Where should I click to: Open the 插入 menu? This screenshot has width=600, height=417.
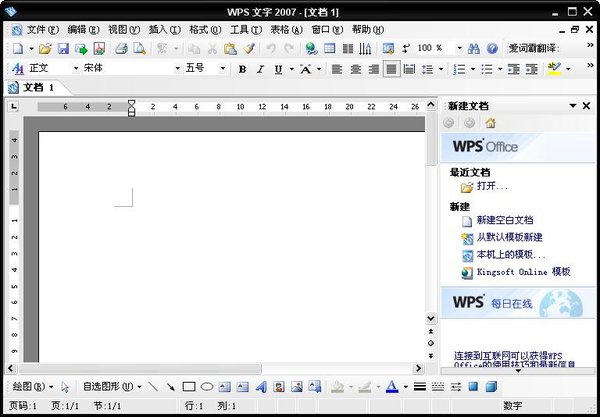(165, 30)
